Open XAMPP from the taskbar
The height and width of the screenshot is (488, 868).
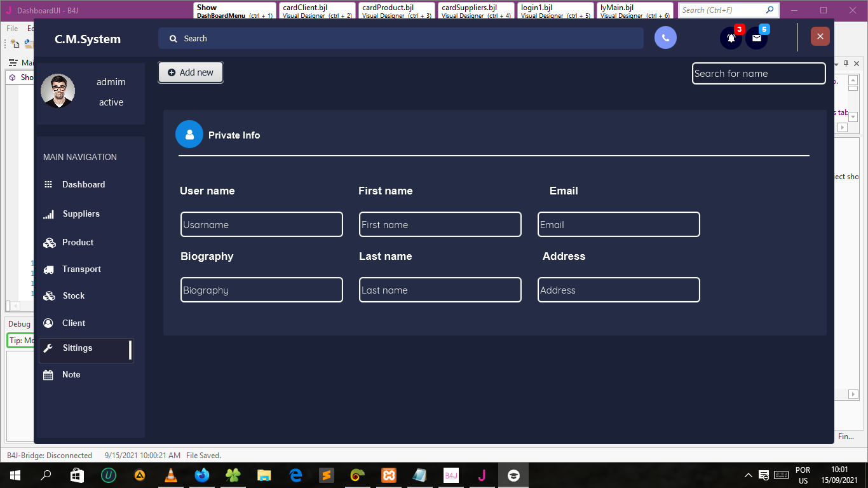pos(388,475)
